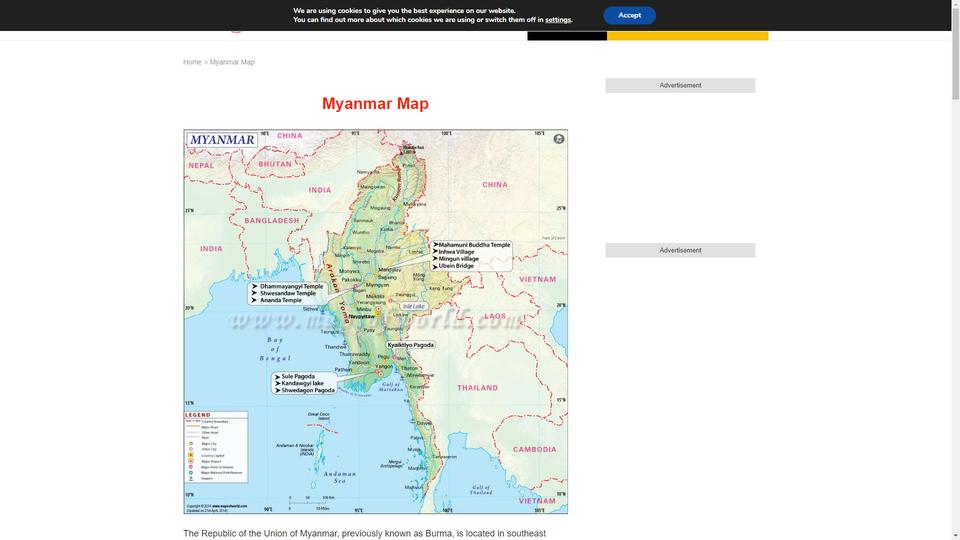
Task: Click Shwesandaw Temple label
Action: click(x=288, y=293)
